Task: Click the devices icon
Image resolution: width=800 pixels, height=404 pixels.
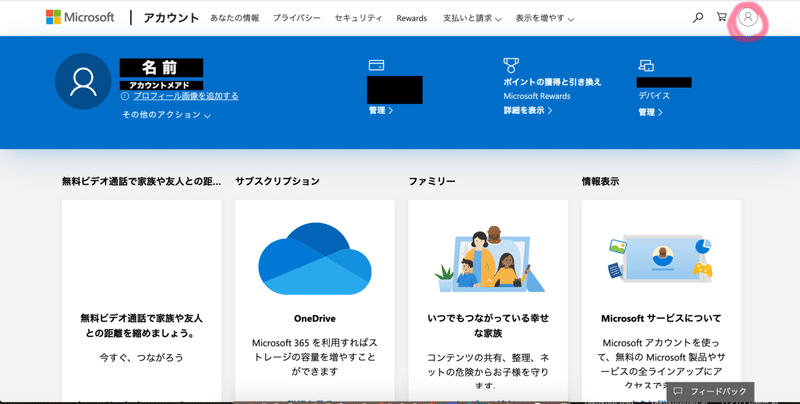Action: coord(646,65)
